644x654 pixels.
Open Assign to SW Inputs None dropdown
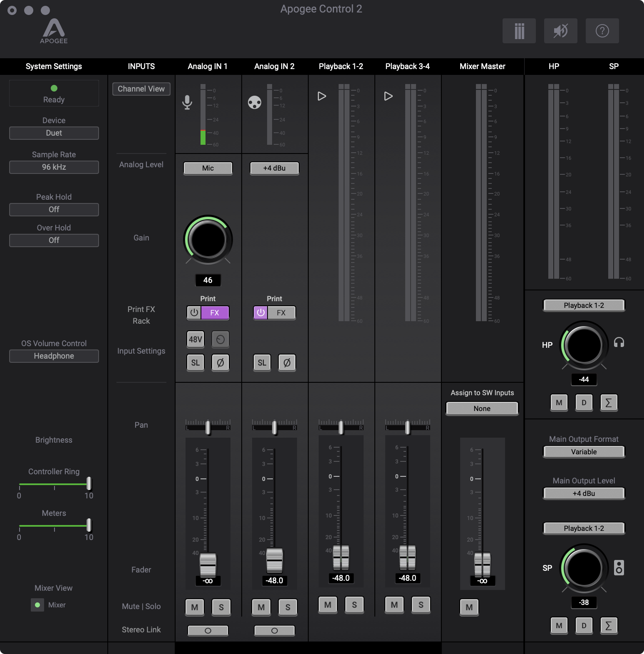tap(482, 409)
